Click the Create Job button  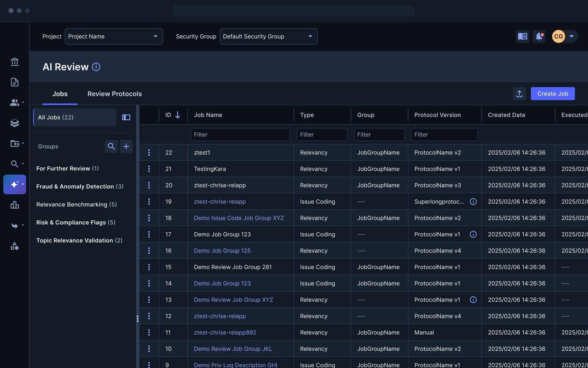pos(553,94)
